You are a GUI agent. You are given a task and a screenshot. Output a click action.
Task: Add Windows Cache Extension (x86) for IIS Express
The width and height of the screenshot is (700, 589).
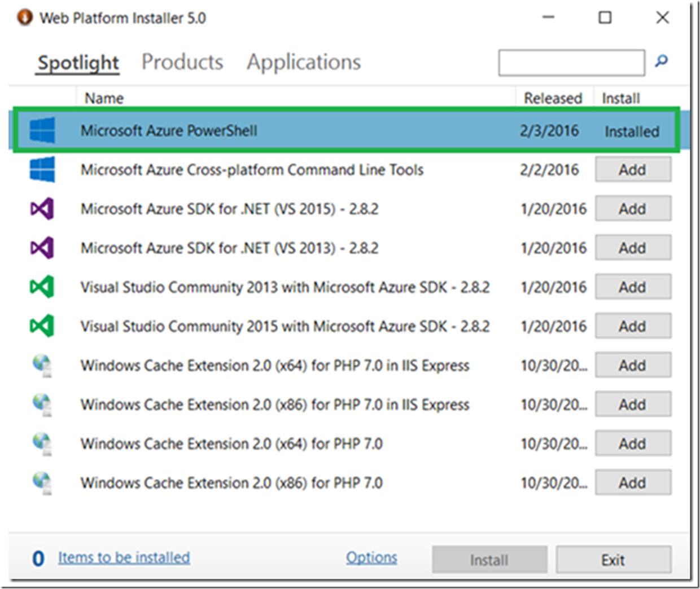(x=633, y=405)
